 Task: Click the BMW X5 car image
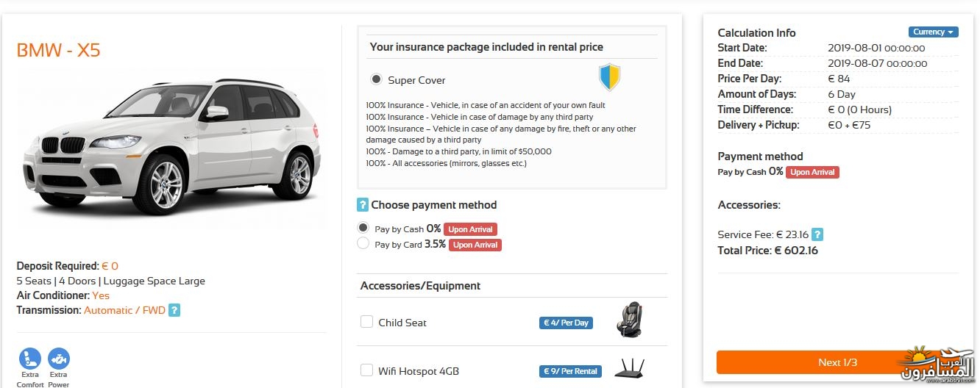(171, 147)
